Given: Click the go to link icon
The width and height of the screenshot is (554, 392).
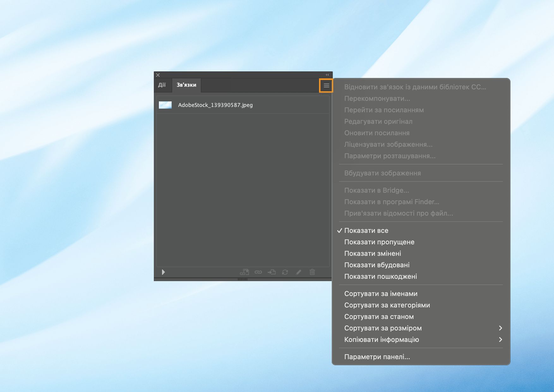Looking at the screenshot, I should click(272, 272).
